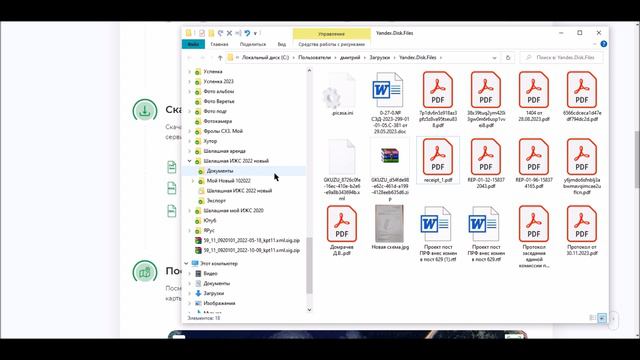Viewport: 640px width, 360px height.
Task: Refresh the Yandex.Disk.Files folder view
Action: (508, 58)
